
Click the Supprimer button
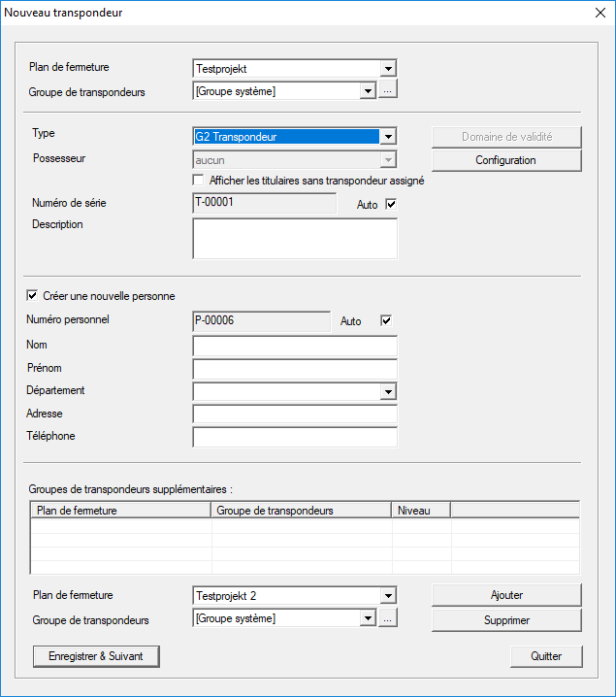click(505, 619)
